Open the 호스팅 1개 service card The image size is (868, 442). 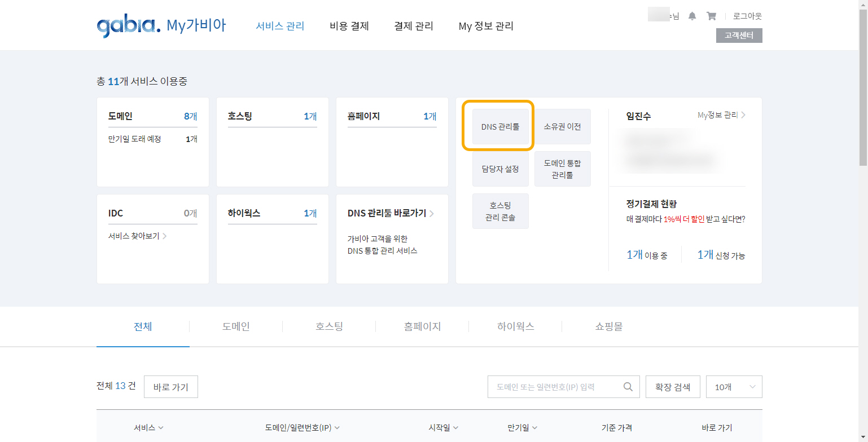pyautogui.click(x=273, y=142)
